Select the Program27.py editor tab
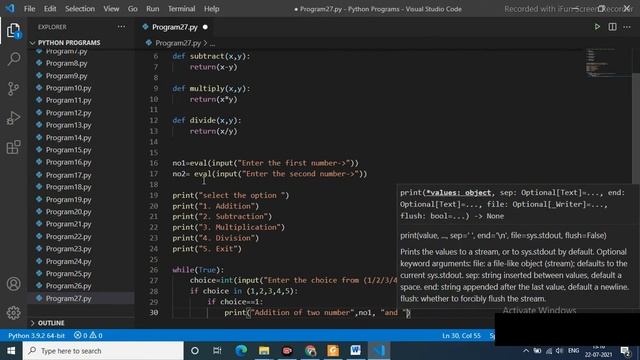The height and width of the screenshot is (360, 640). click(x=175, y=27)
